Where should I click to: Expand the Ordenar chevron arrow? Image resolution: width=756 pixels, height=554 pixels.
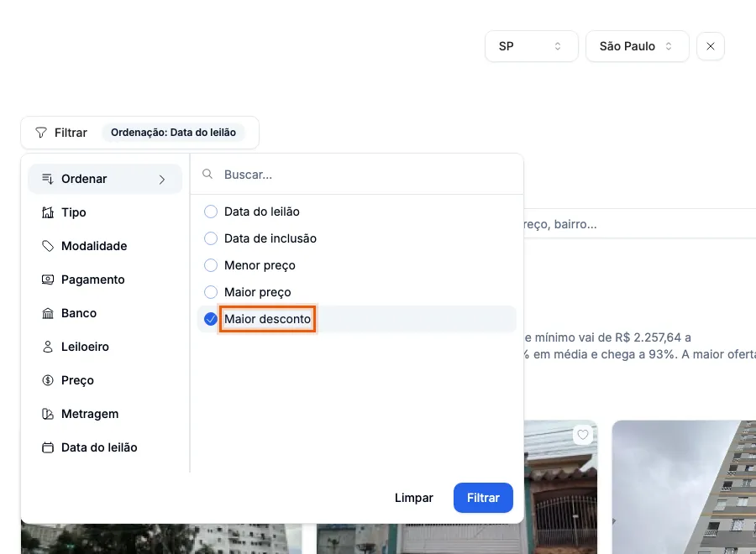pos(162,179)
